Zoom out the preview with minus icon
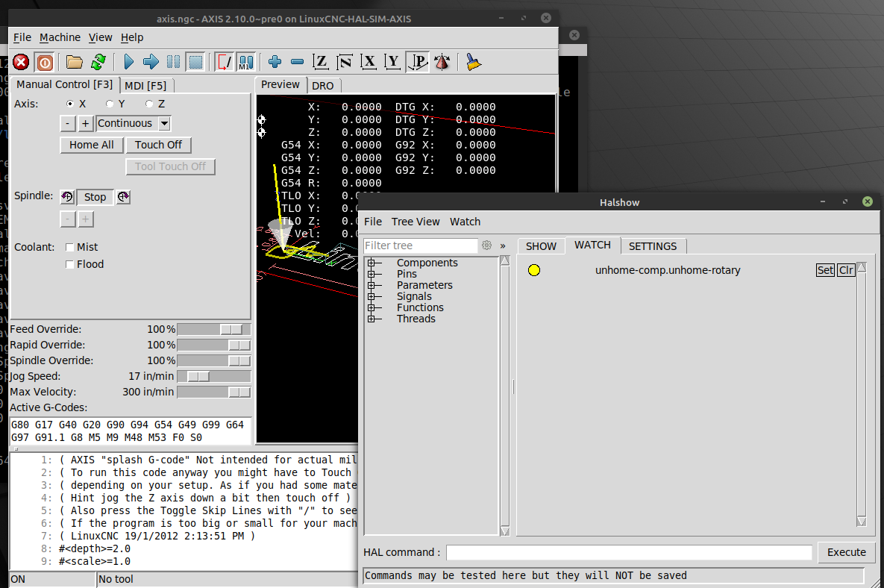The image size is (884, 588). point(297,62)
